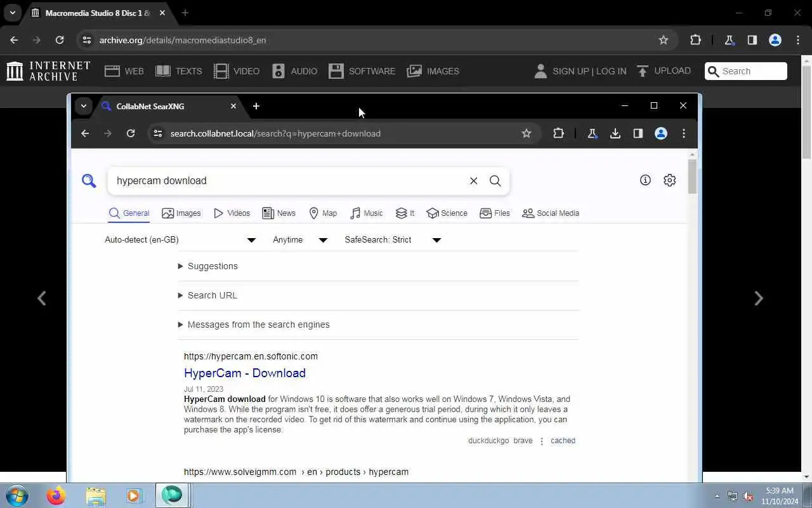Image resolution: width=812 pixels, height=508 pixels.
Task: Go back in the archive.org window
Action: click(x=14, y=40)
